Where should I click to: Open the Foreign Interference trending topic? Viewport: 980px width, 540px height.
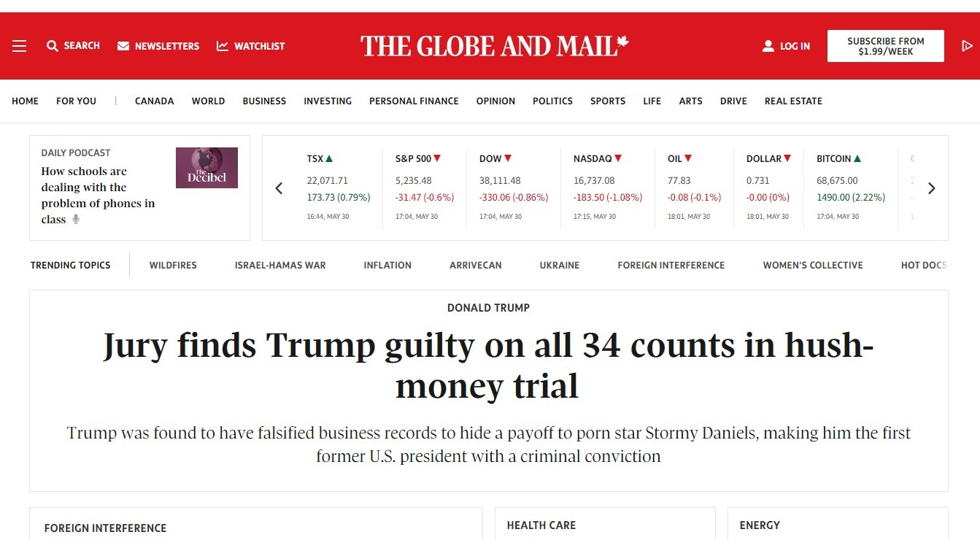(x=671, y=266)
